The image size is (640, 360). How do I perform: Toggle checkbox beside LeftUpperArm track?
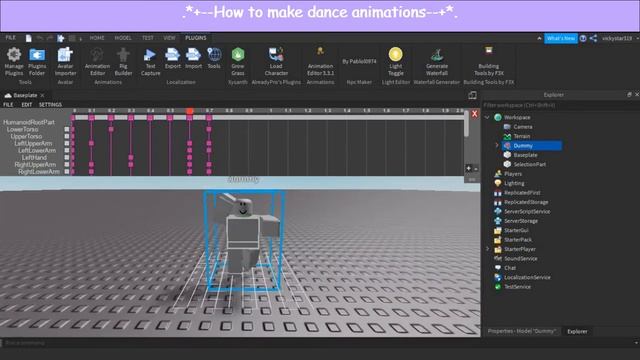point(67,143)
